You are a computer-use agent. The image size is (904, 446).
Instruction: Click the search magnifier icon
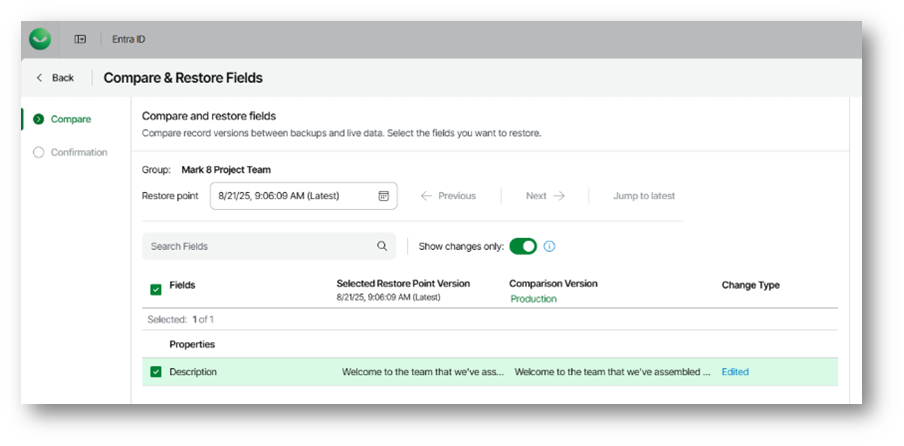pyautogui.click(x=382, y=246)
